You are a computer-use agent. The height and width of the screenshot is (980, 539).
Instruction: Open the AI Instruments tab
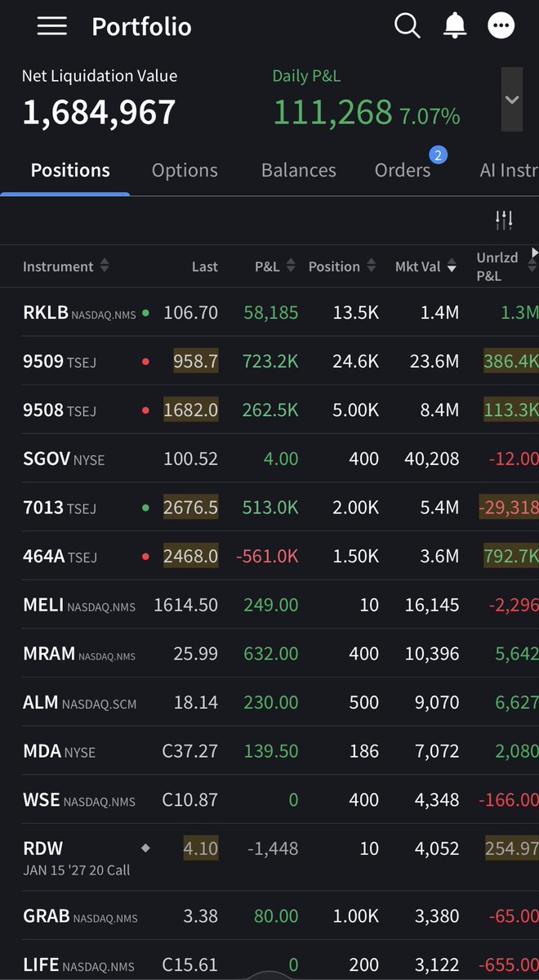[x=509, y=170]
